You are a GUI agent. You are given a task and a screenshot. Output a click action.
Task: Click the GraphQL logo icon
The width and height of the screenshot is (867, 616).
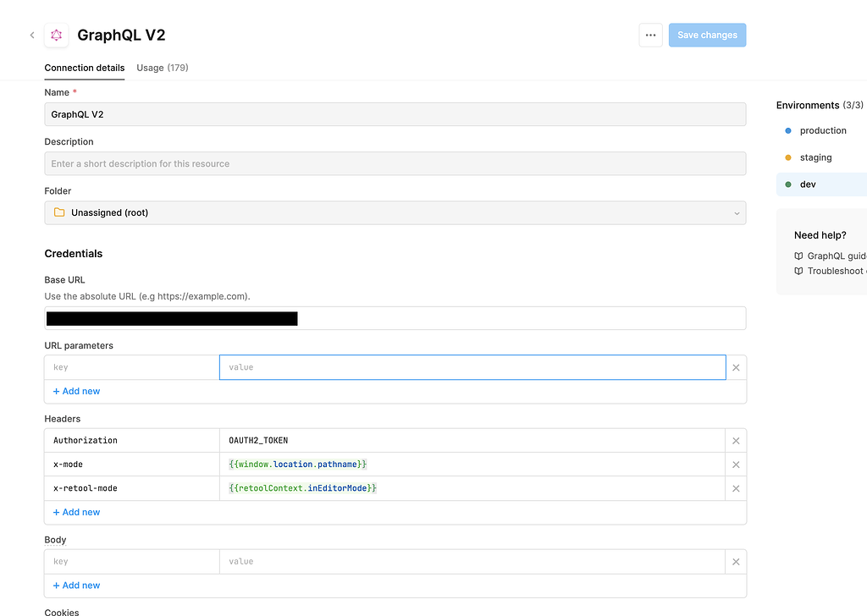[x=57, y=36]
